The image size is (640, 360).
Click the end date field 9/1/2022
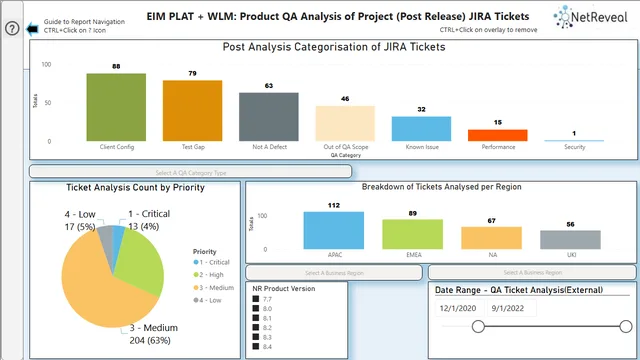(511, 308)
